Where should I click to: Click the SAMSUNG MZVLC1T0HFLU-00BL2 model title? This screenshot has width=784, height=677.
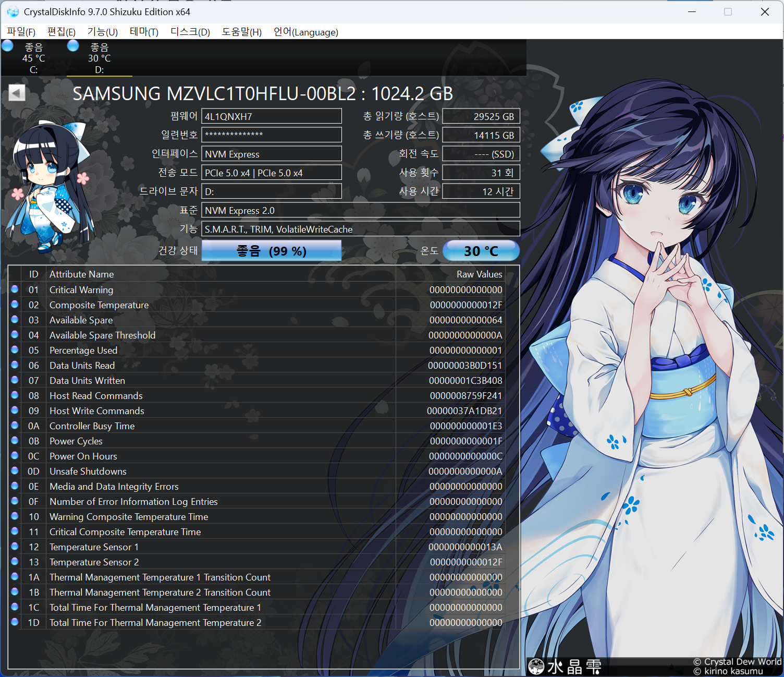pos(263,93)
